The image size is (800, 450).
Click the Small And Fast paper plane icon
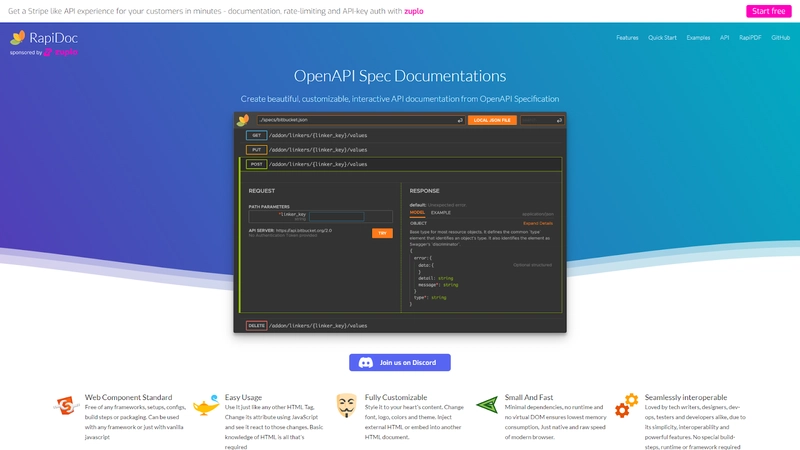tap(487, 405)
